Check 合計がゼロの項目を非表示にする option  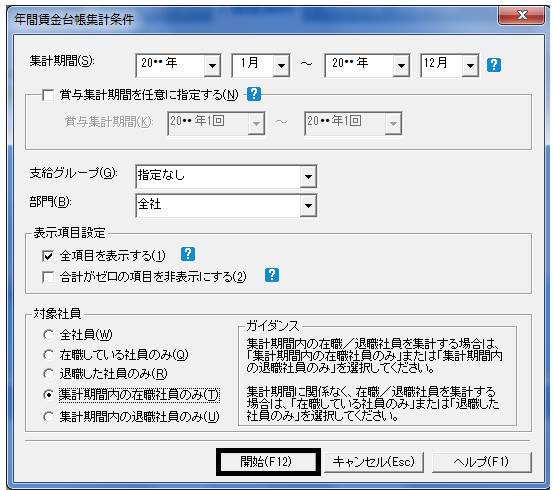[48, 277]
